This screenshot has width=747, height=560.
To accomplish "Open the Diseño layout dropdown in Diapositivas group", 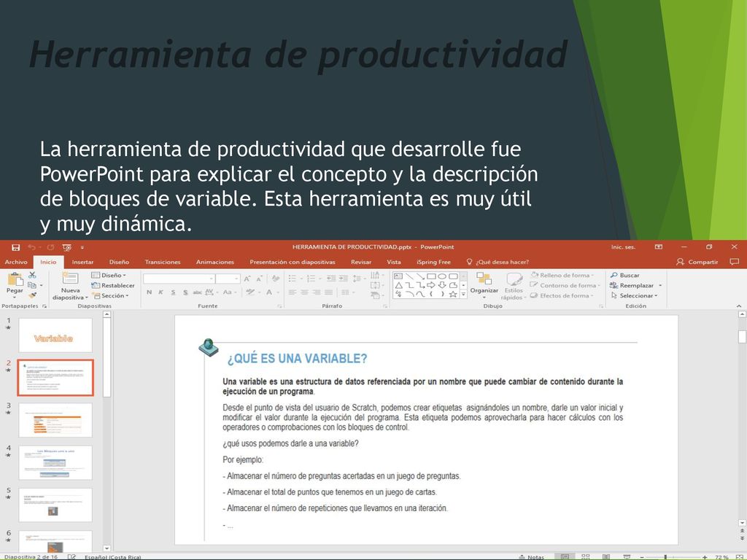I will pyautogui.click(x=109, y=275).
